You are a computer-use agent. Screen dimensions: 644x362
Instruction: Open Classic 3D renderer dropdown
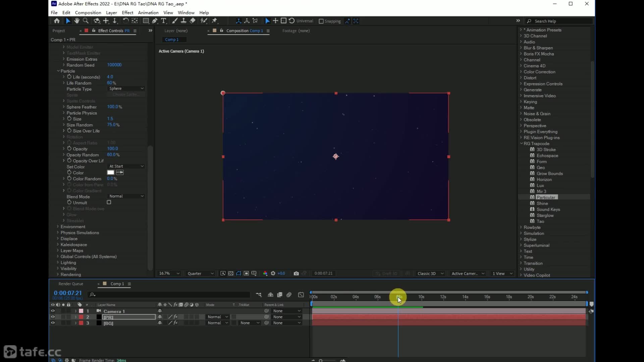click(430, 274)
